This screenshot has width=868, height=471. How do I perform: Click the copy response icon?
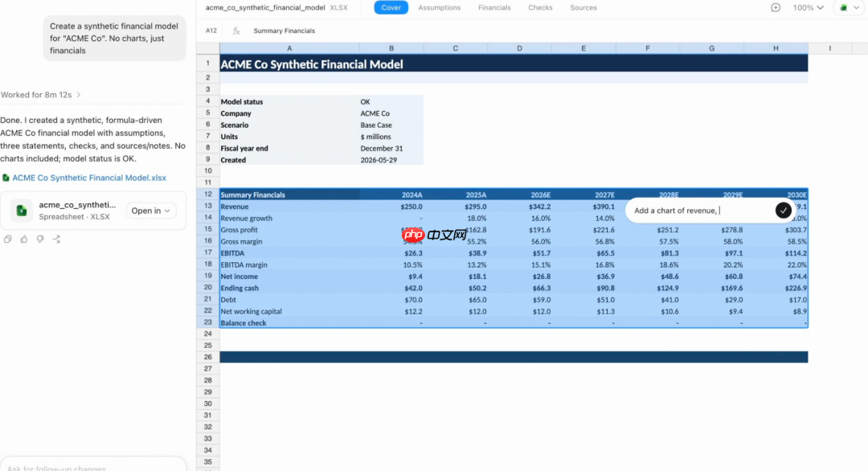click(8, 239)
